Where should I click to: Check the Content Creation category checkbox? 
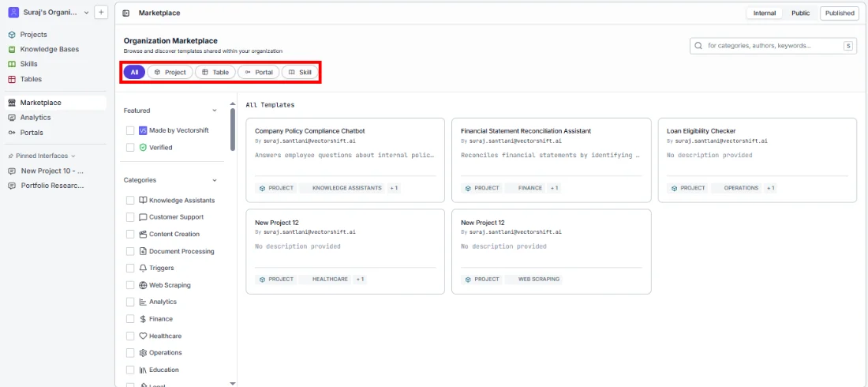click(x=130, y=234)
